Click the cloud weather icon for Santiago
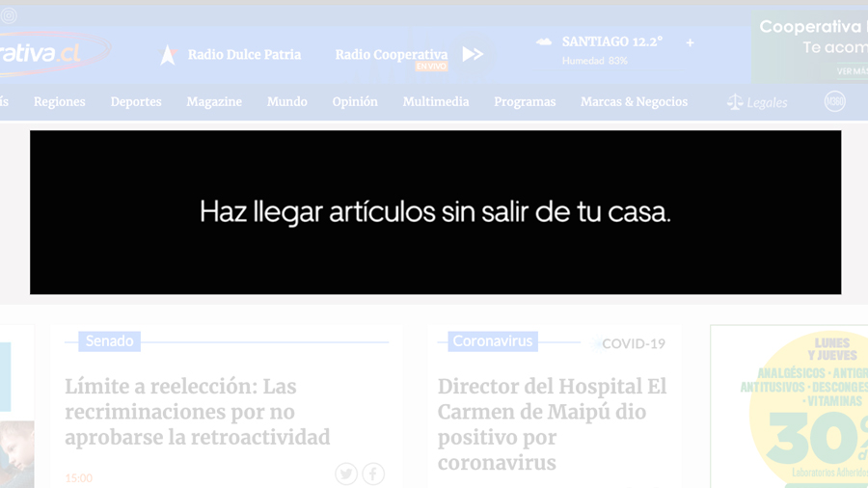The image size is (868, 488). pyautogui.click(x=544, y=42)
